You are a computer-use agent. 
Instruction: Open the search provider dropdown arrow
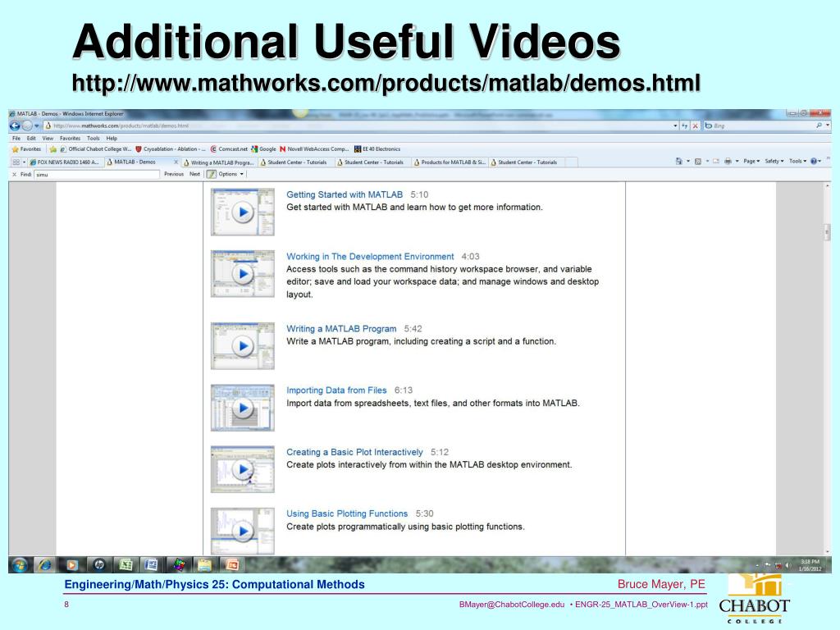(x=828, y=126)
